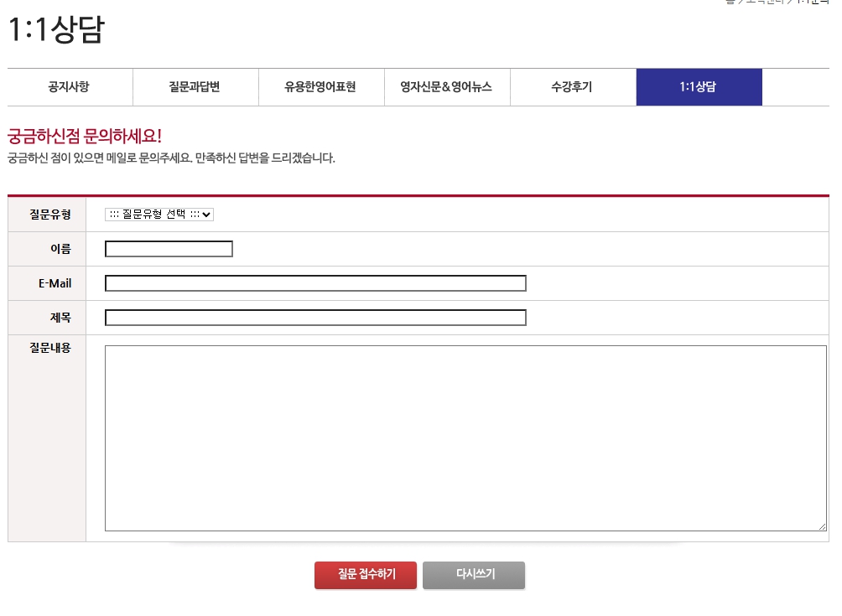Click inside the 질문내용 text area
This screenshot has width=842, height=616.
(465, 437)
